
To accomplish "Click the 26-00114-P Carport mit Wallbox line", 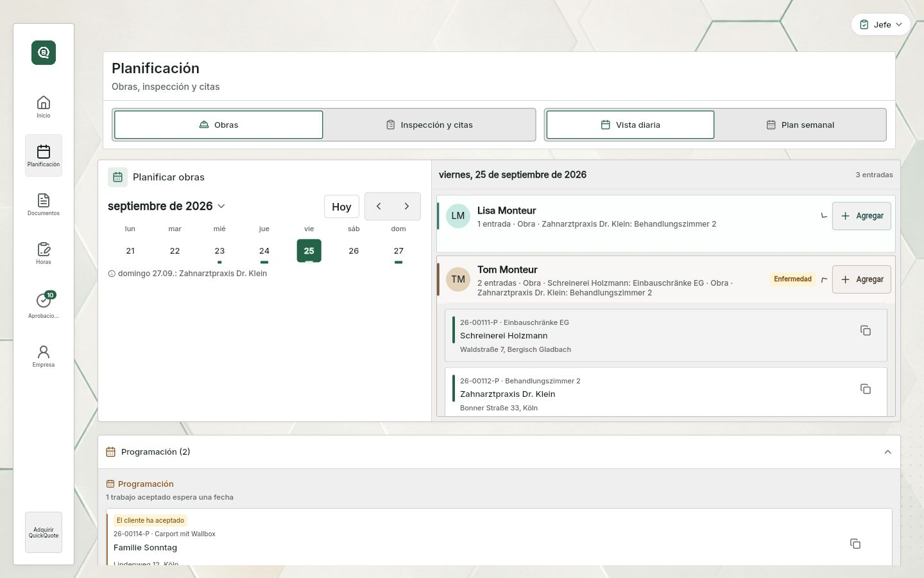I will click(x=164, y=534).
